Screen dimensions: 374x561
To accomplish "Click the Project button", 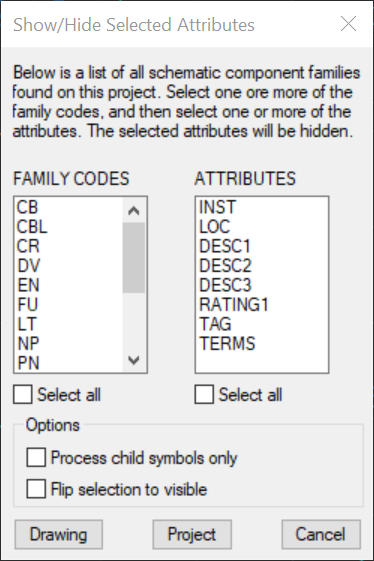I will (192, 535).
